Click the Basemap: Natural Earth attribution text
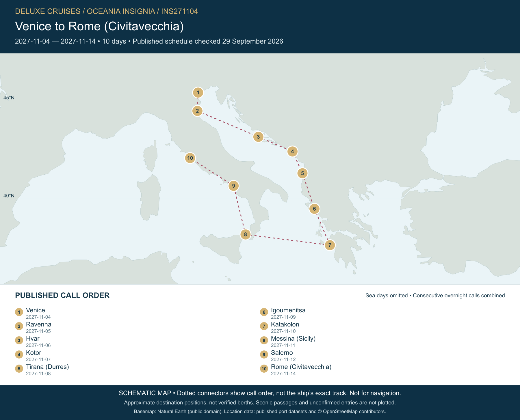The width and height of the screenshot is (520, 420). (x=260, y=411)
